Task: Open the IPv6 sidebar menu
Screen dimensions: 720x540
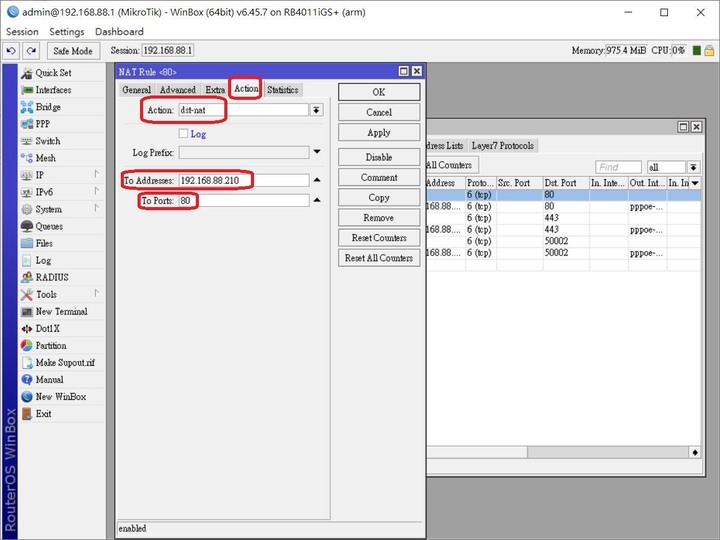Action: click(x=62, y=192)
